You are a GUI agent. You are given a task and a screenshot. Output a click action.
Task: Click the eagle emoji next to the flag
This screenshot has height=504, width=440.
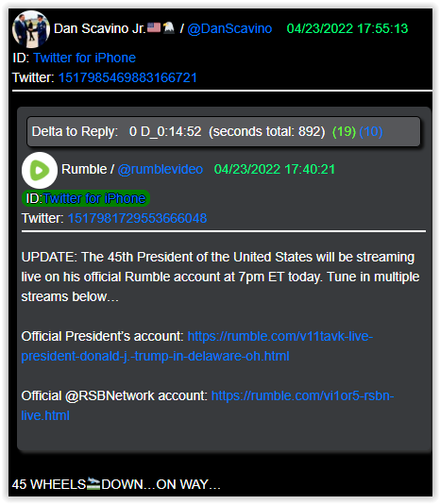coord(168,27)
